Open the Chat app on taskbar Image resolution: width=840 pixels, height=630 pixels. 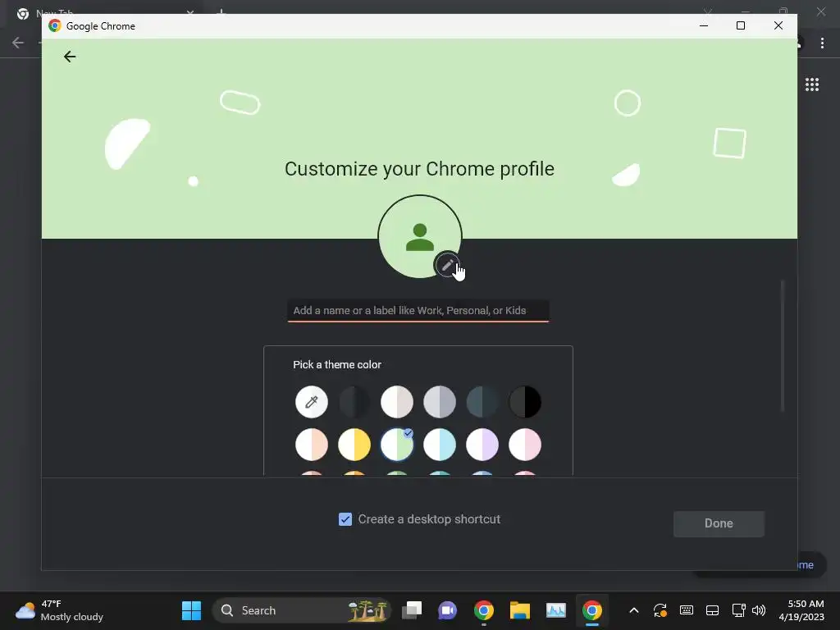pos(447,610)
